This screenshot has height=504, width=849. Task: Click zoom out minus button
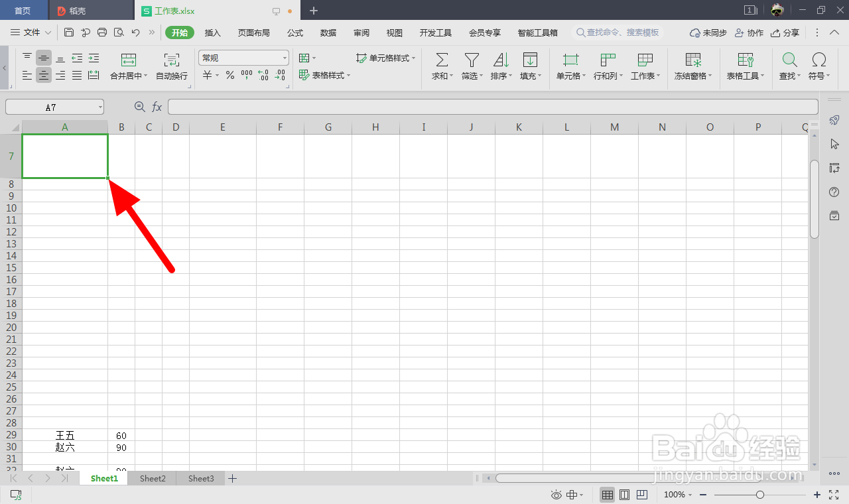click(703, 495)
